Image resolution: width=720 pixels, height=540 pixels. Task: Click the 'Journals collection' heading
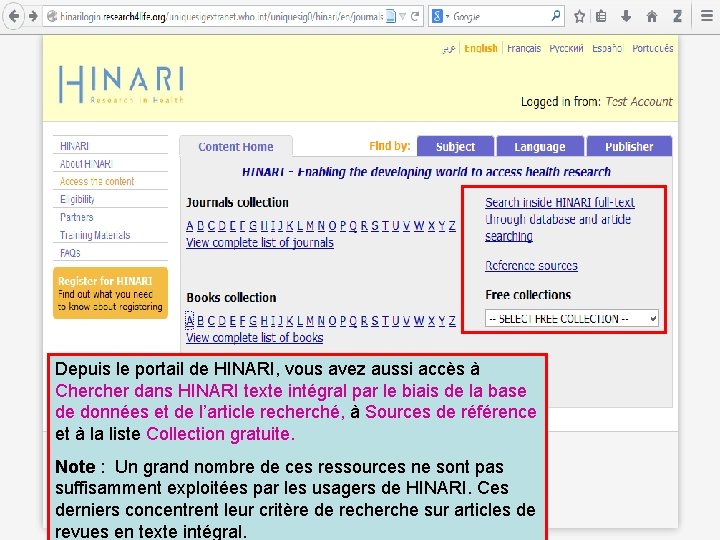click(x=237, y=202)
